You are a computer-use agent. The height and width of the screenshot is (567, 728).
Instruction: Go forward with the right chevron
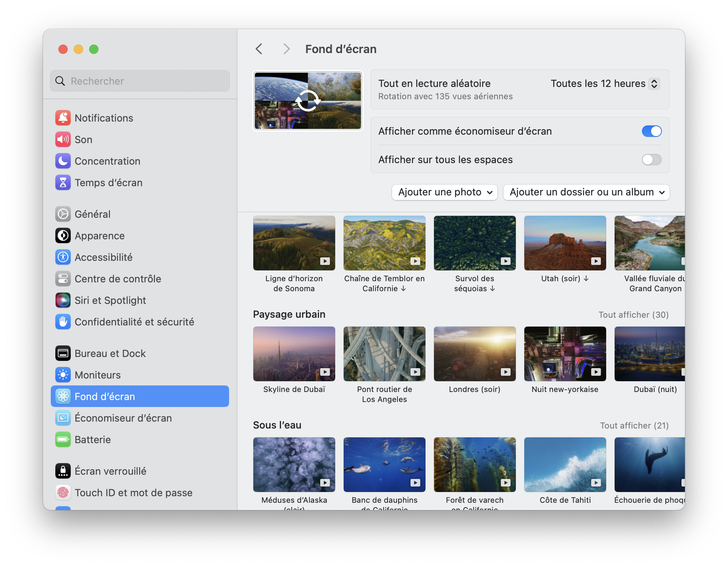[286, 49]
